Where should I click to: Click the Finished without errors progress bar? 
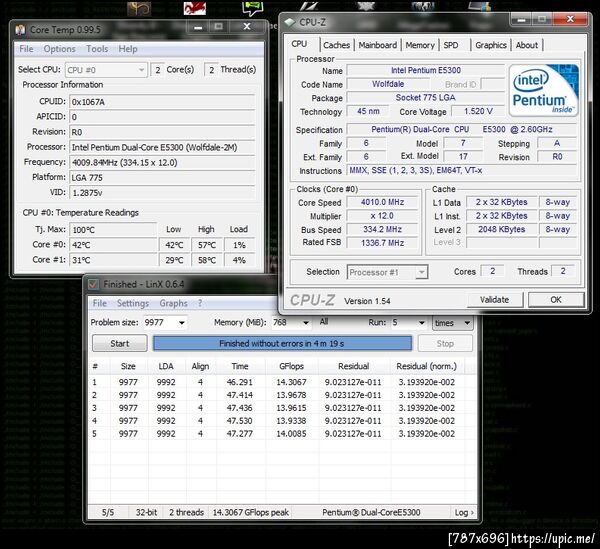(282, 344)
